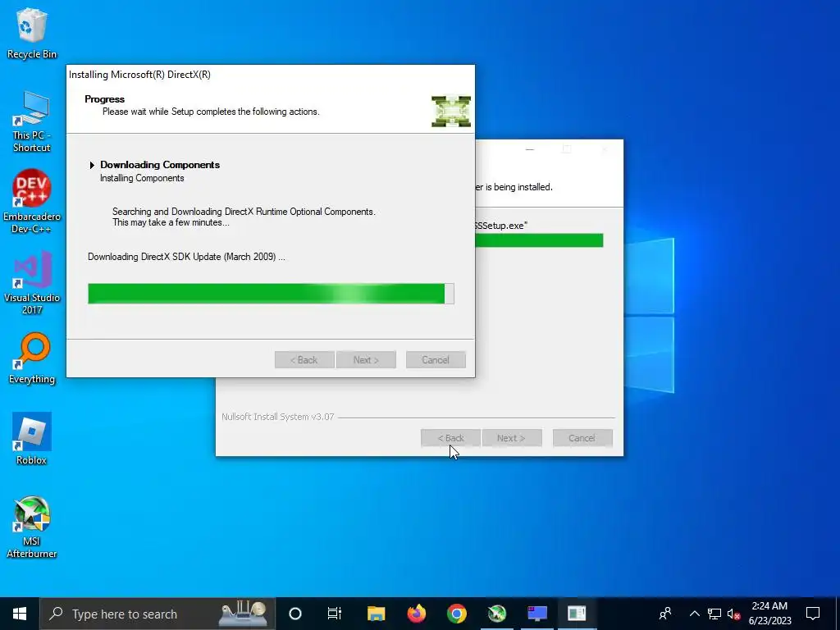Click the Downloading Components arrow marker
Screen dimensions: 840x630
[x=92, y=165]
